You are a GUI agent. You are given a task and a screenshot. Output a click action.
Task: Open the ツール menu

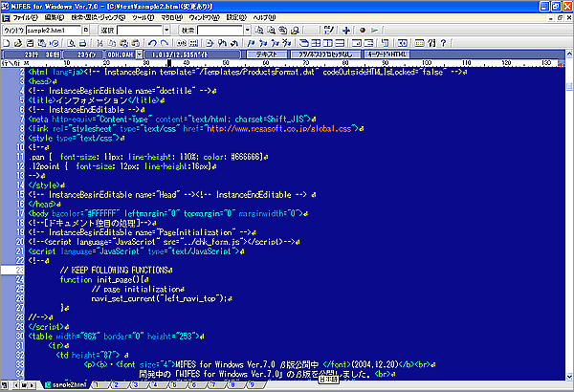(143, 17)
